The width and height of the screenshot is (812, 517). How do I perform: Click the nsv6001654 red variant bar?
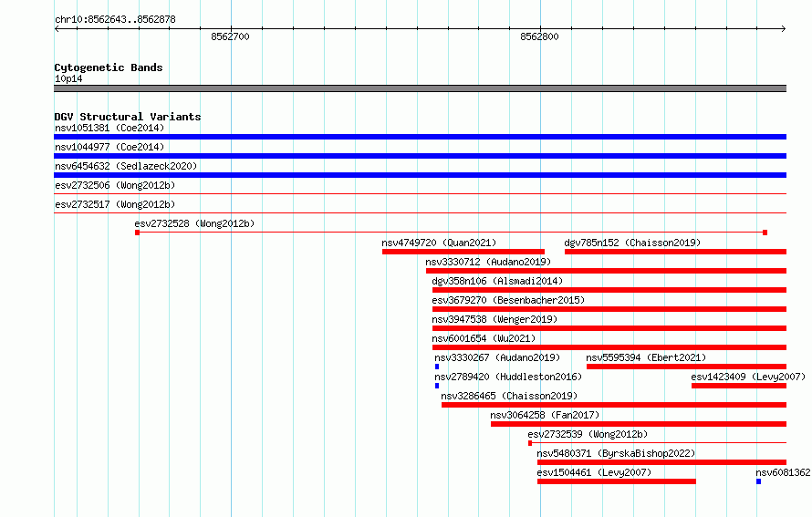(x=609, y=347)
